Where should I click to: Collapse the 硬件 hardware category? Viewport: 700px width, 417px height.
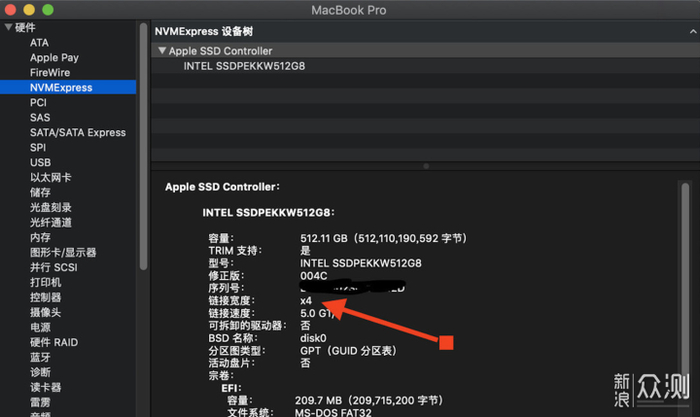coord(8,27)
